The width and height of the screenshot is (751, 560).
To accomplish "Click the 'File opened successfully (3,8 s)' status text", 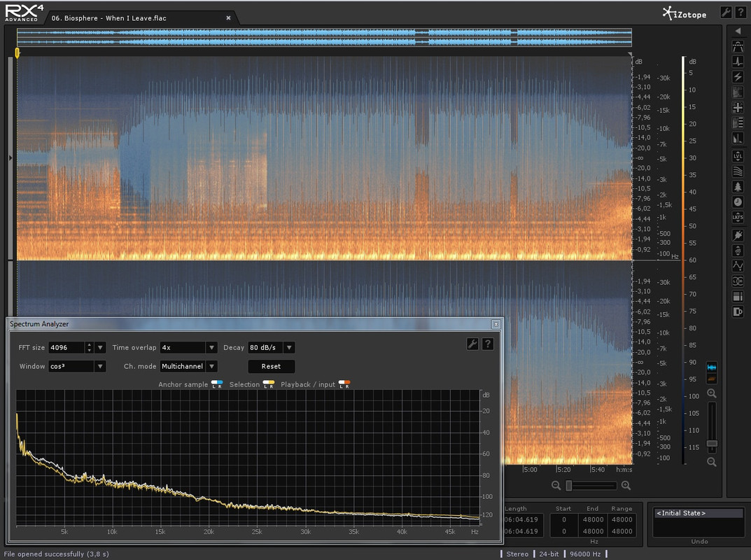I will pyautogui.click(x=57, y=554).
